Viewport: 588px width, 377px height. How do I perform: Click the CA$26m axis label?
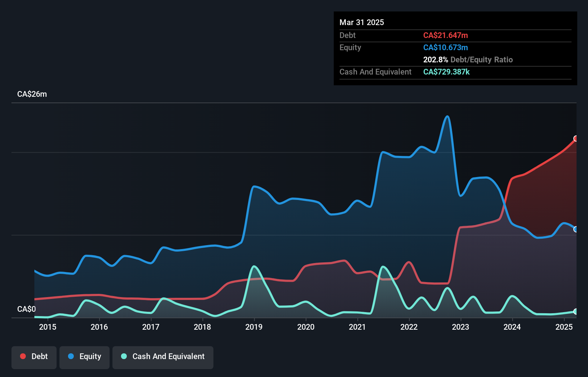pos(32,94)
